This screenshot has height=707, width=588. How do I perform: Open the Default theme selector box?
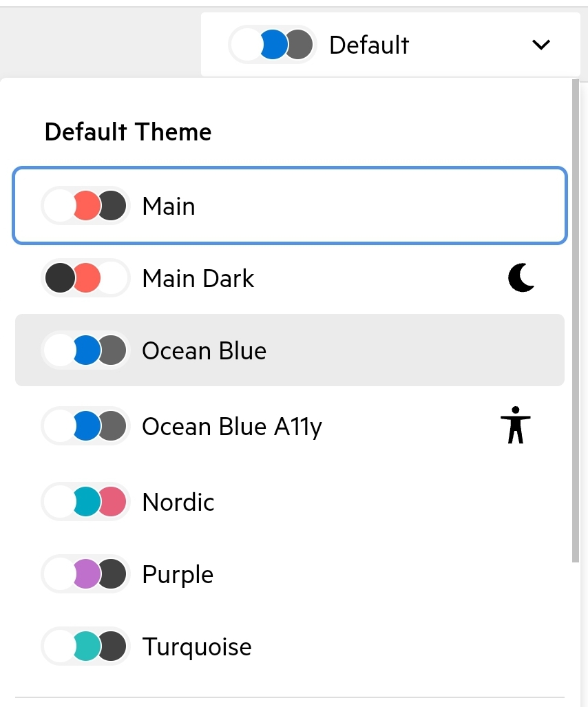pos(390,45)
